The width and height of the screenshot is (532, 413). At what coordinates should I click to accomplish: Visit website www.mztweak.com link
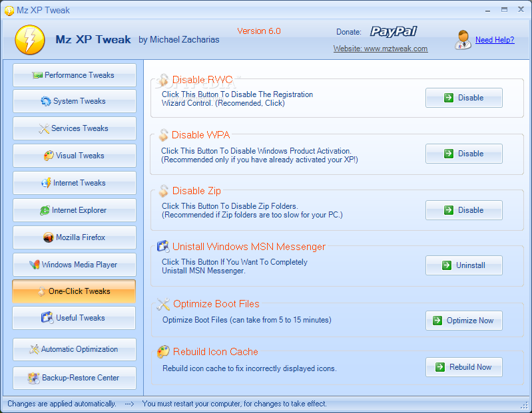pyautogui.click(x=380, y=49)
